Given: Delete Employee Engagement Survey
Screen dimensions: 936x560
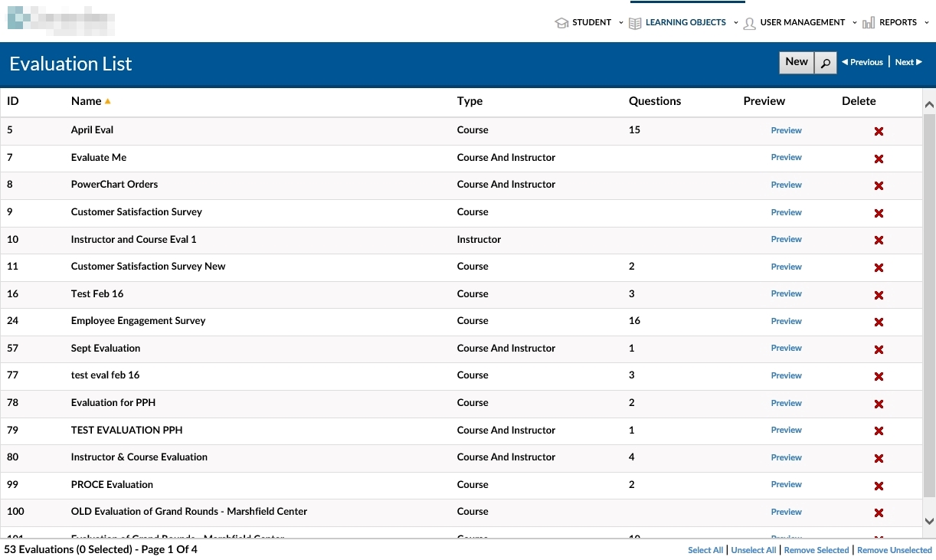Looking at the screenshot, I should pos(879,322).
